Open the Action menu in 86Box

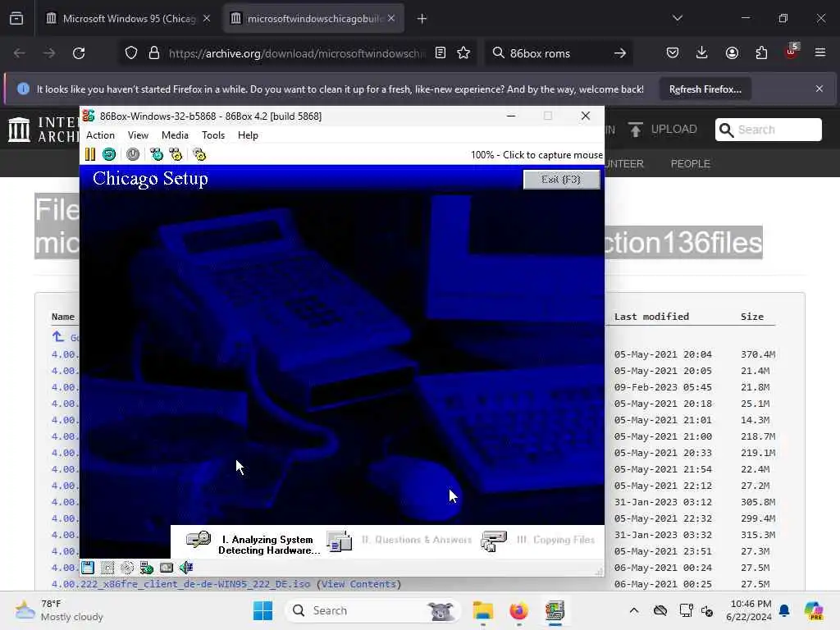click(x=100, y=135)
